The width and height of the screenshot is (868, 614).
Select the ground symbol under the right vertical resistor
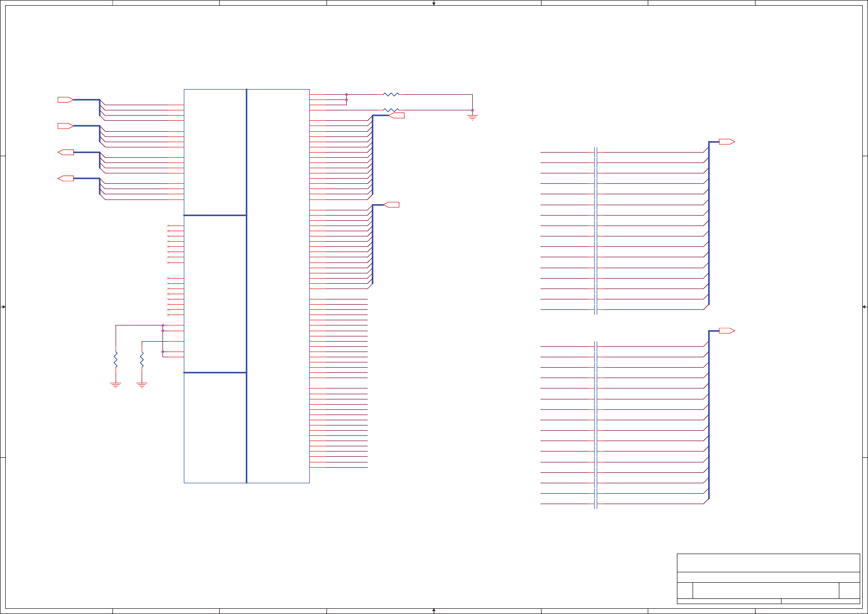point(142,385)
